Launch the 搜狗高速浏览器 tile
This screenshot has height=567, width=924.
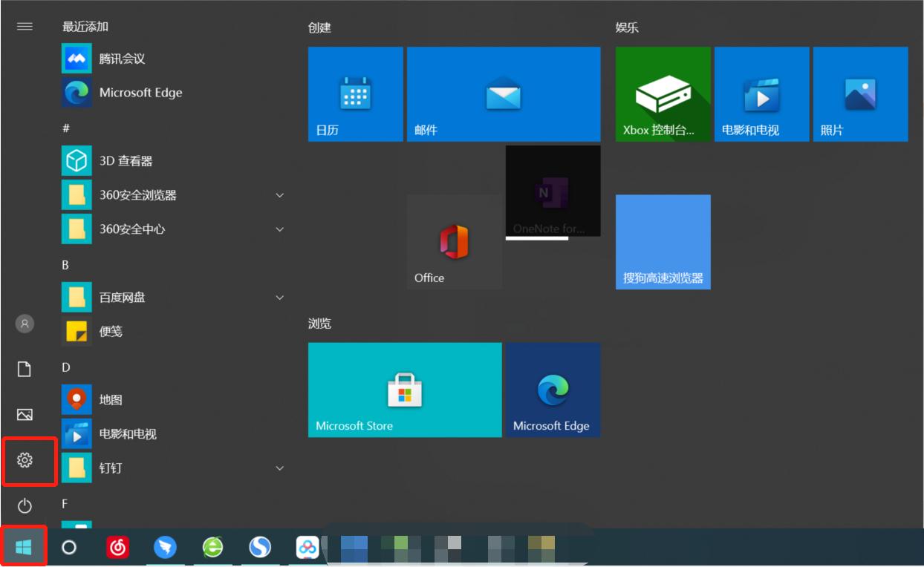click(x=663, y=242)
